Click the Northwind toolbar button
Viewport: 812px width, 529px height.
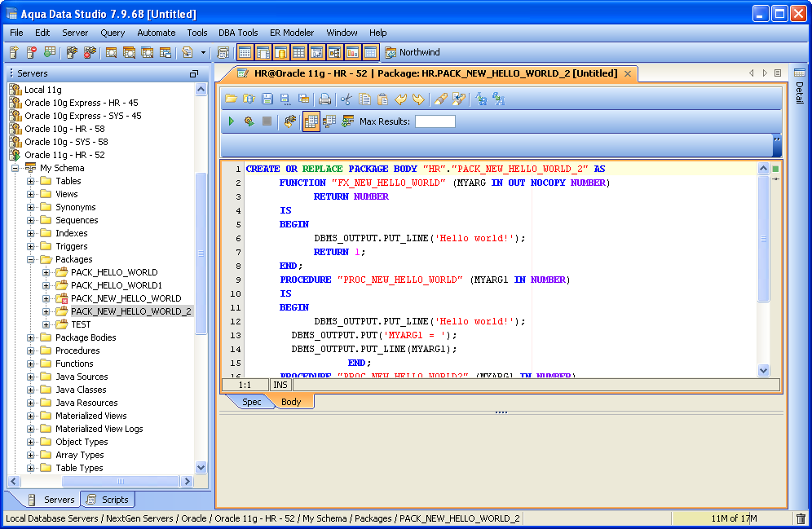[x=412, y=52]
